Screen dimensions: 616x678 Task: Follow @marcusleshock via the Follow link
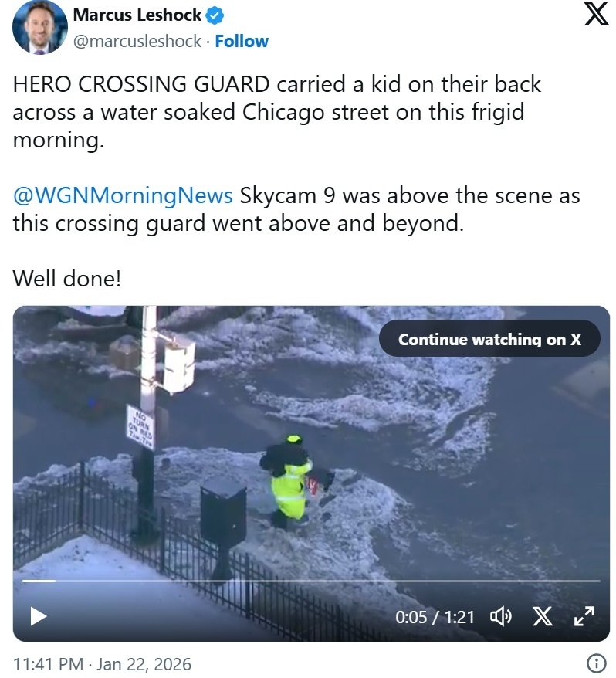(241, 41)
